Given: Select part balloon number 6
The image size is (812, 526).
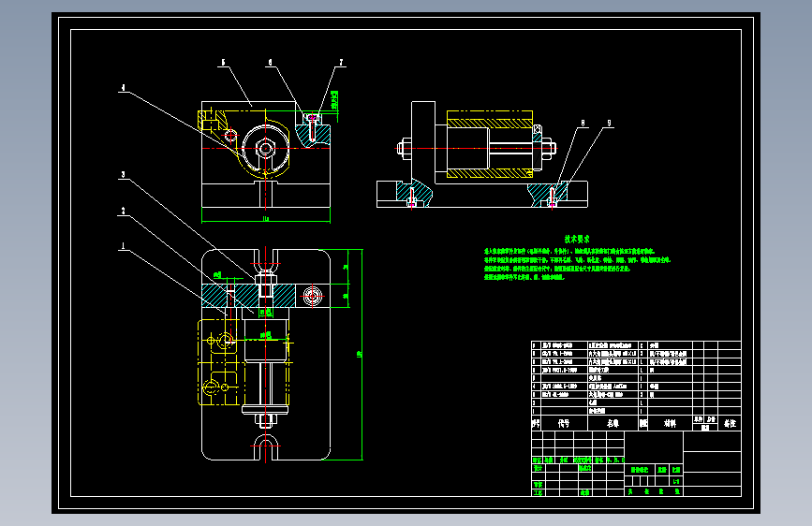Looking at the screenshot, I should point(270,63).
